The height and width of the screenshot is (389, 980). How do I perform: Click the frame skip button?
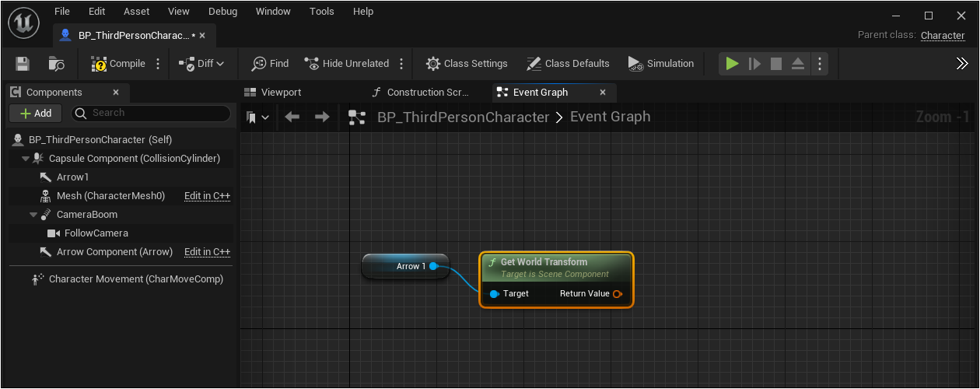coord(754,64)
